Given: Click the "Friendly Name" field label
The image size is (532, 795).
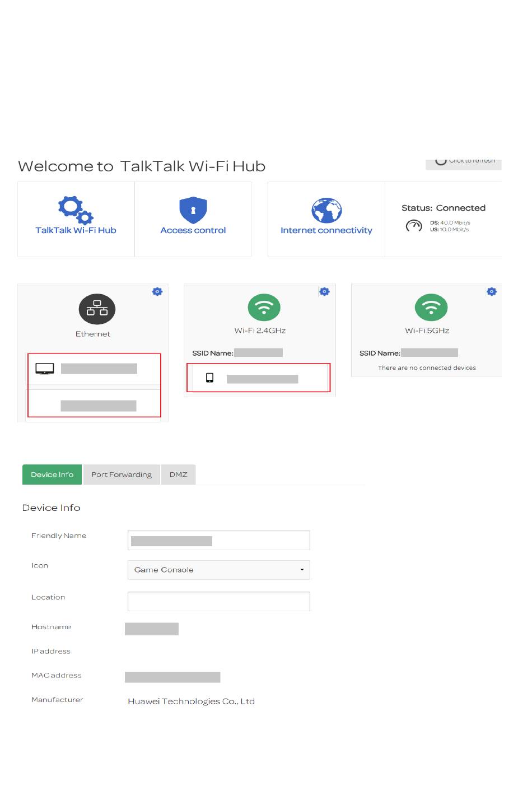Looking at the screenshot, I should click(59, 536).
